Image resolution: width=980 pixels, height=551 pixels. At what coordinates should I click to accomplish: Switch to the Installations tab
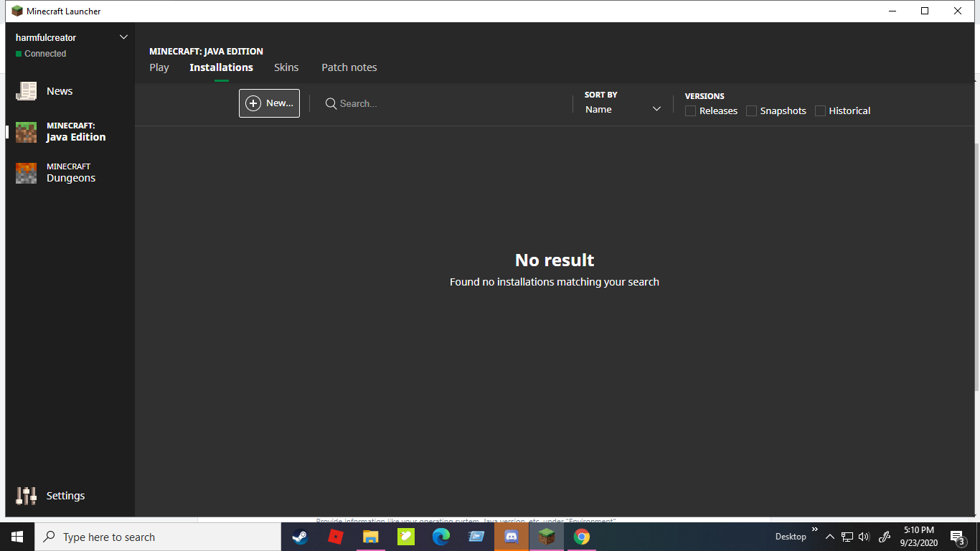tap(221, 67)
